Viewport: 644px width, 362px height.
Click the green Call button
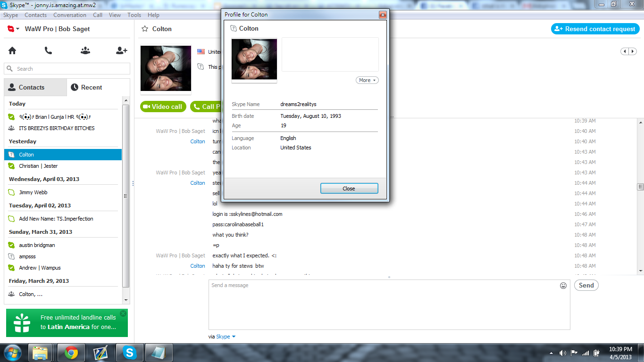click(206, 107)
